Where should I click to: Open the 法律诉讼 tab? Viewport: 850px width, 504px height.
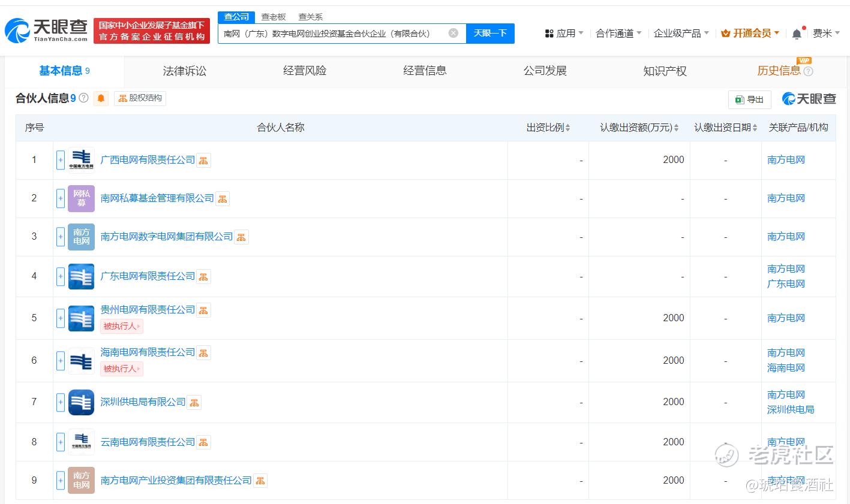coord(184,70)
